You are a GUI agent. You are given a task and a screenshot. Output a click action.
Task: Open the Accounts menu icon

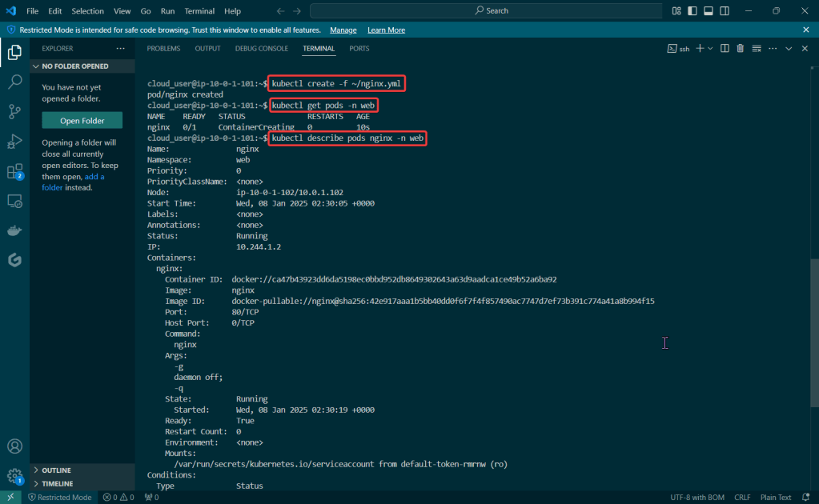pyautogui.click(x=14, y=446)
